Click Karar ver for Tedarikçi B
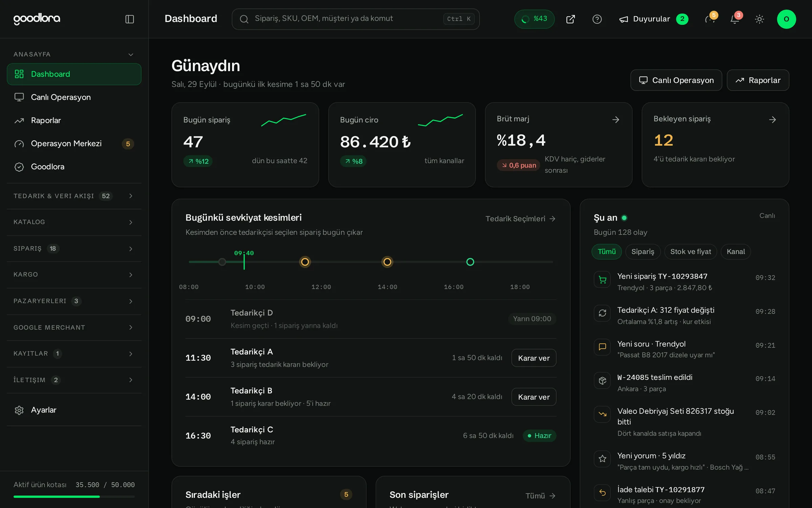 coord(534,397)
